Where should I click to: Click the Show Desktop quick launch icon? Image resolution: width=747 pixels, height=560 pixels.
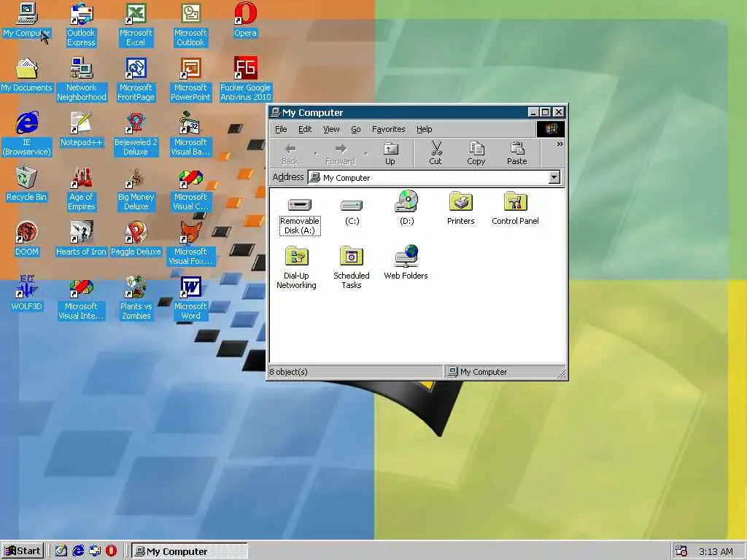pos(61,551)
